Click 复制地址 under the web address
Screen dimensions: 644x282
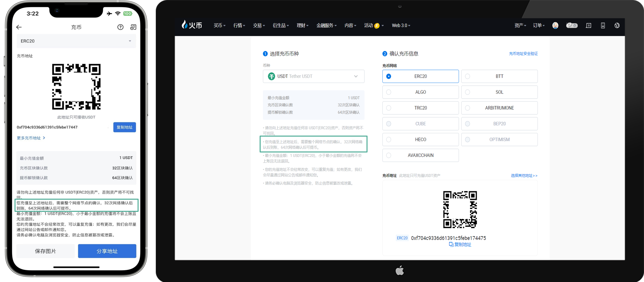coord(463,245)
